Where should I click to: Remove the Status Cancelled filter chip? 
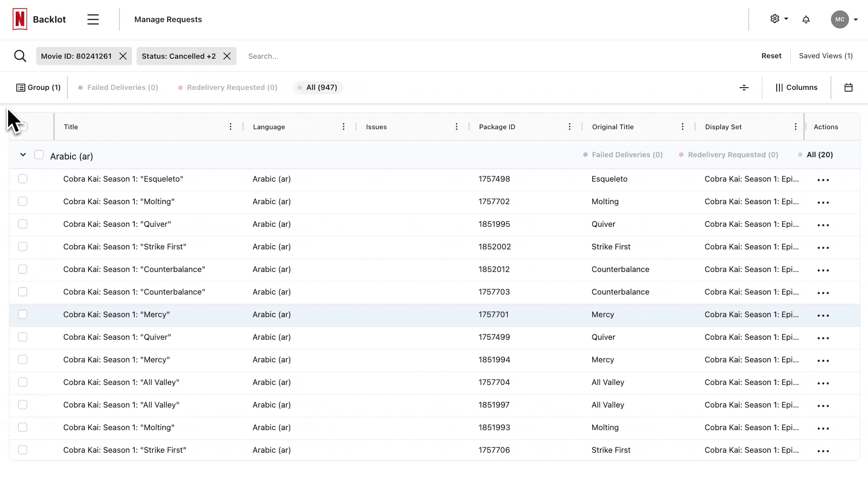coord(227,56)
